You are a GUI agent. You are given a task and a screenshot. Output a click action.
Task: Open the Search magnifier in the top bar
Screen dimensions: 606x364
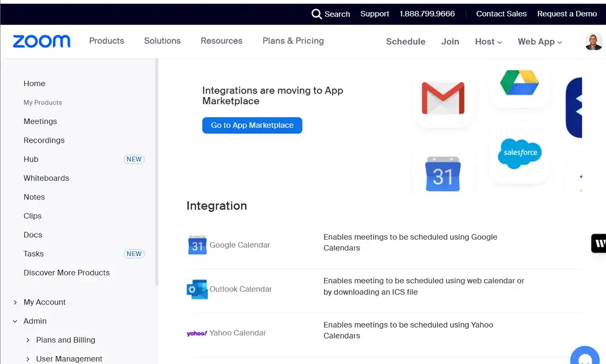coord(316,13)
